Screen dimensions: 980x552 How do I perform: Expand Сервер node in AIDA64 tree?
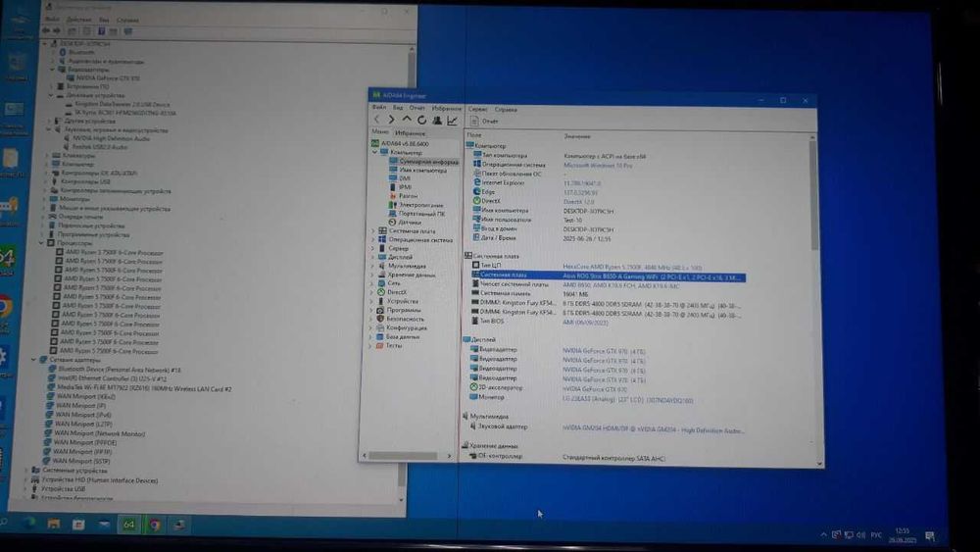[x=373, y=248]
